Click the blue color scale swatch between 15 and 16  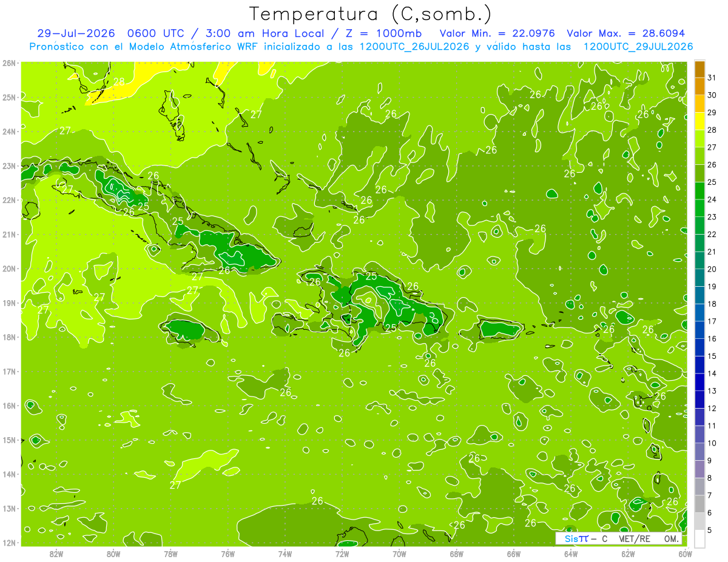tap(699, 347)
